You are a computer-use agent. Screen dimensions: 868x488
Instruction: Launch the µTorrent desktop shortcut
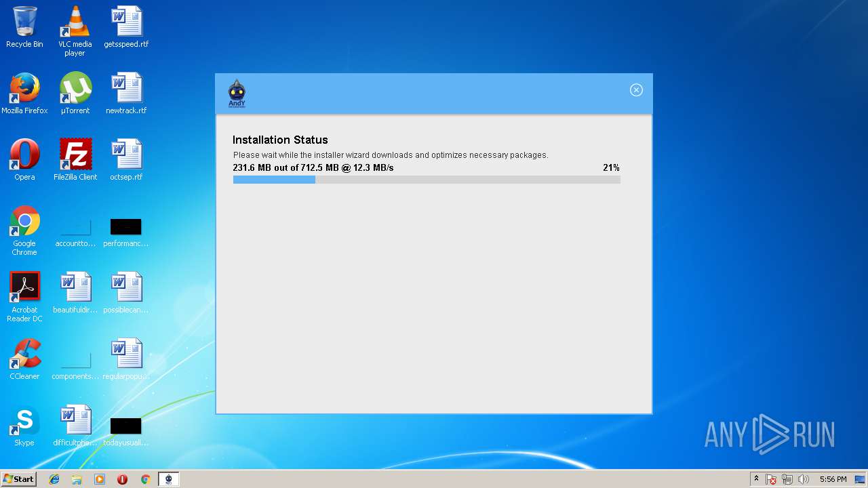(75, 94)
